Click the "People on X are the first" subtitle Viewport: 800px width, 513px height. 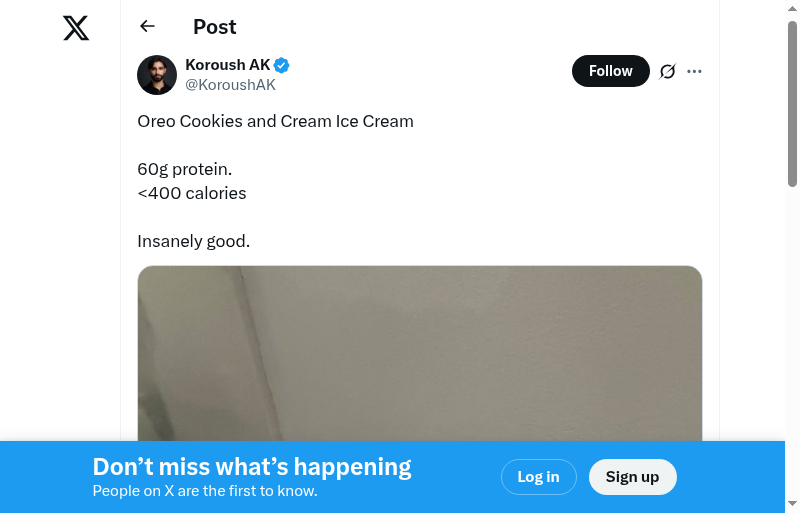(x=205, y=491)
